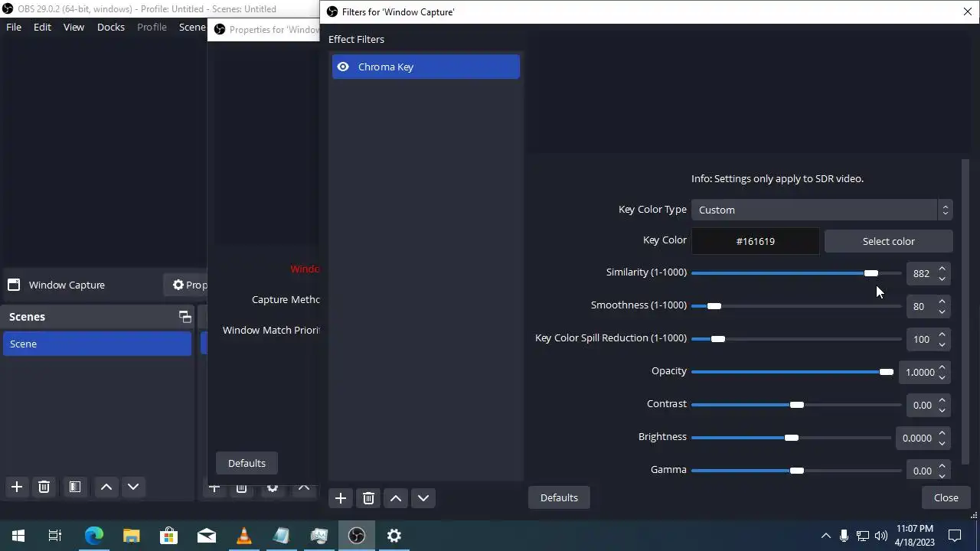Open the Docks menu
980x551 pixels.
[111, 27]
